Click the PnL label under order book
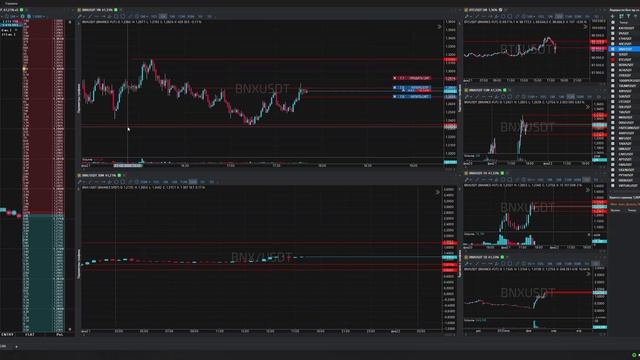640x360 pixels. coord(60,334)
